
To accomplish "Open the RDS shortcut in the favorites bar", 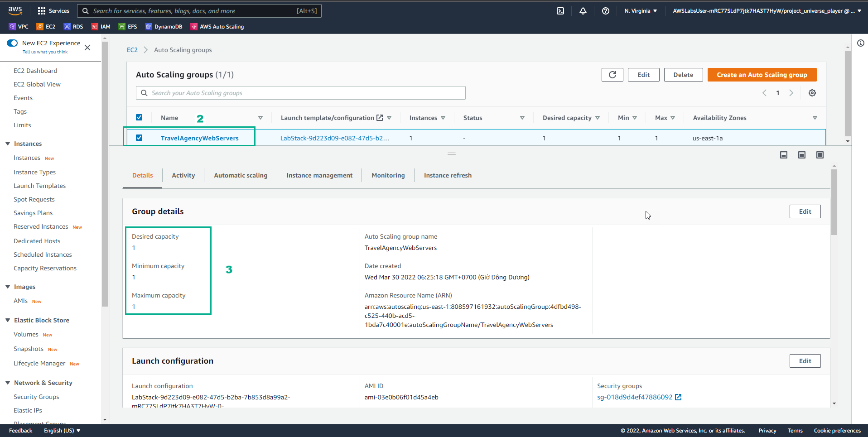I will click(x=73, y=27).
